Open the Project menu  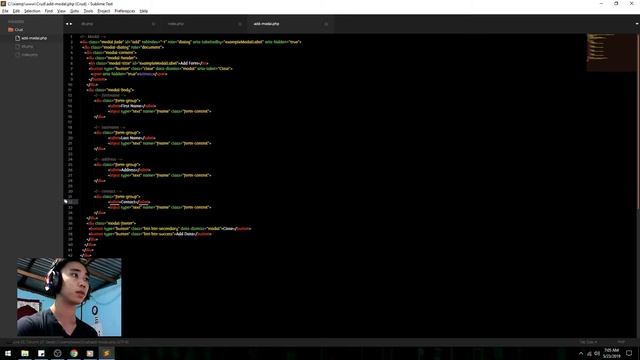pyautogui.click(x=104, y=11)
